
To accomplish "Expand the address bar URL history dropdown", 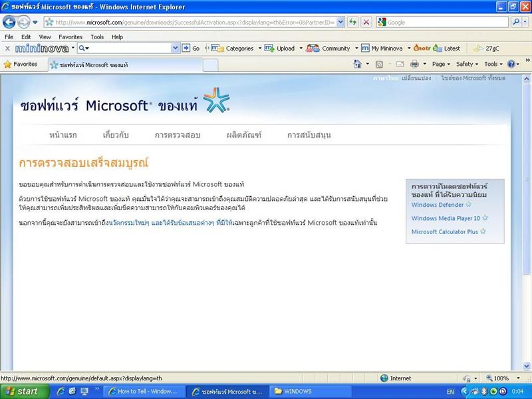I will tap(340, 23).
